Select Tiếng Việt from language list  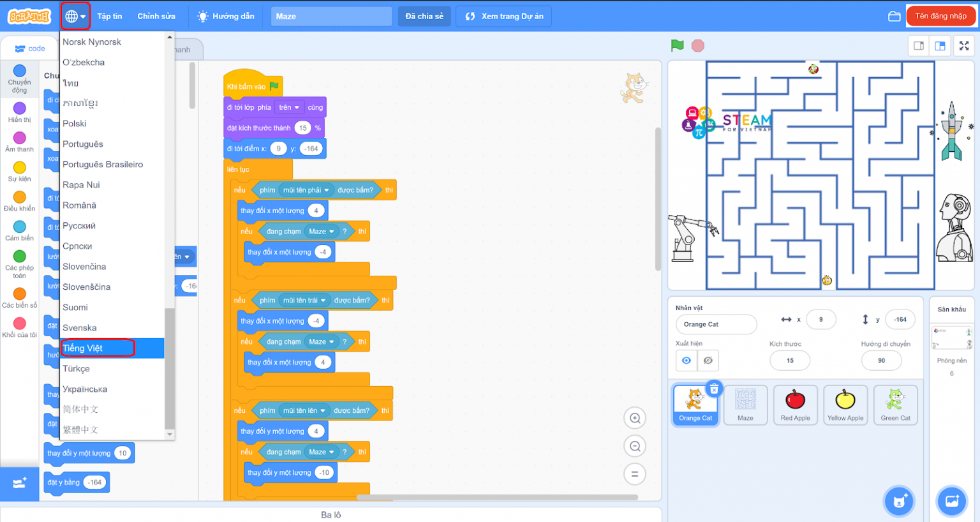(98, 348)
